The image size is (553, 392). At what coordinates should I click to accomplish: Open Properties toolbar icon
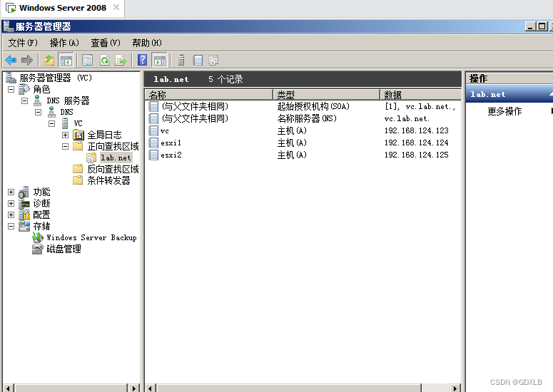coord(88,61)
